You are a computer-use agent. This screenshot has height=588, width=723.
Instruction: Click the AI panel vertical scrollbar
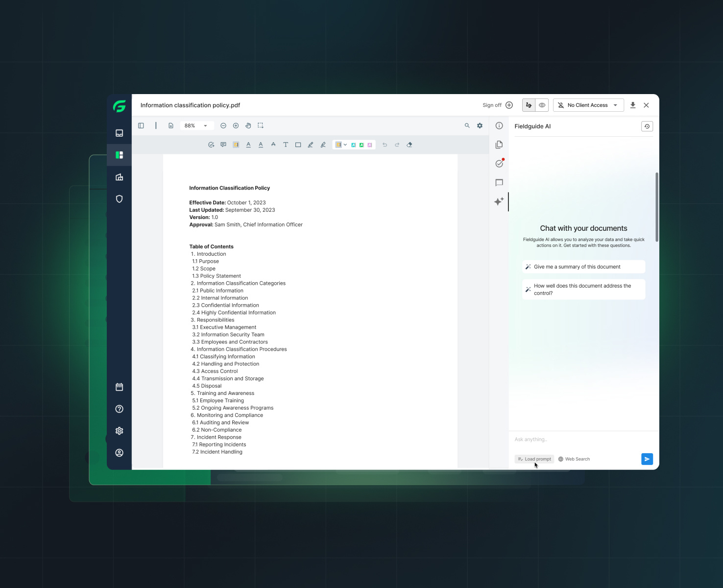pos(657,207)
